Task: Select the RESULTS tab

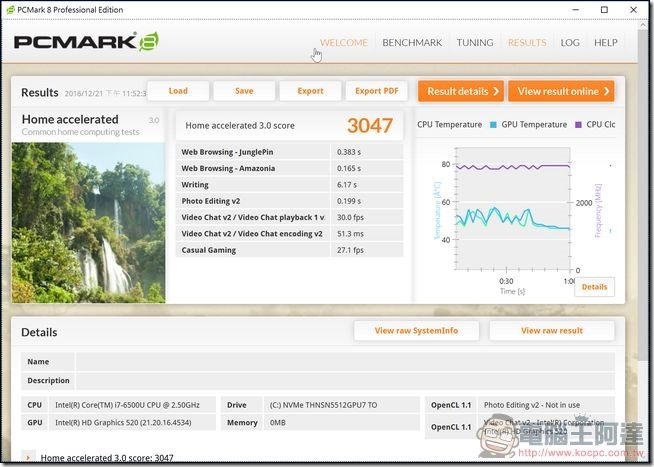Action: [527, 43]
